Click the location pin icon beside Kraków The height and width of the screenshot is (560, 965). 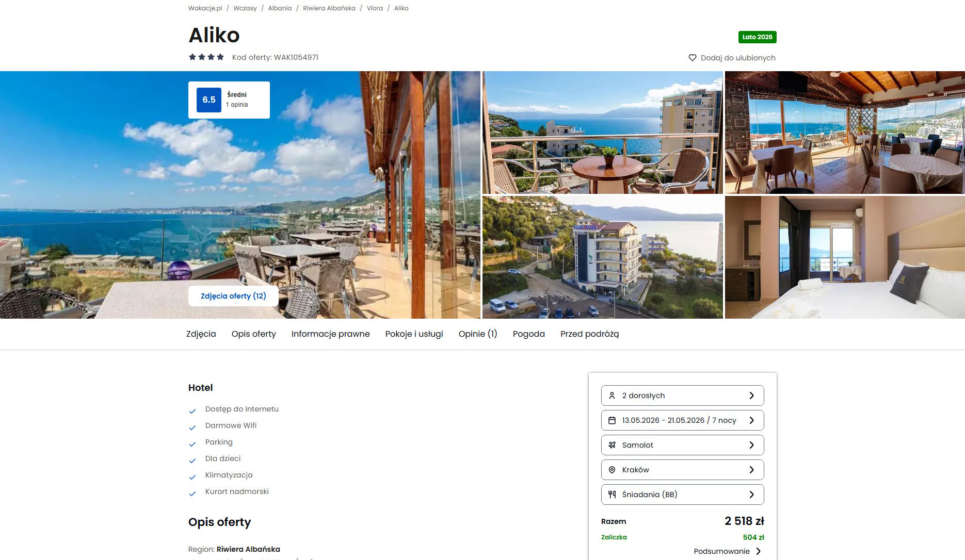tap(612, 470)
